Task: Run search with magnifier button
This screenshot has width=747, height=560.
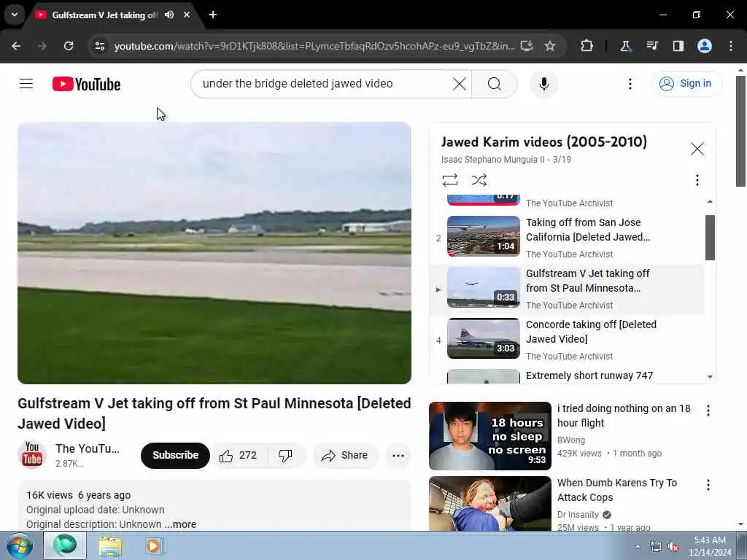Action: click(x=495, y=84)
